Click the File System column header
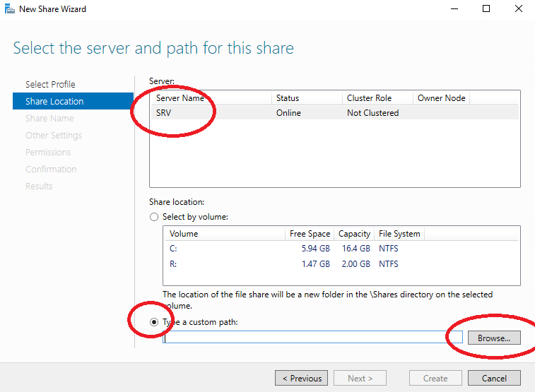The height and width of the screenshot is (392, 535). coord(399,234)
